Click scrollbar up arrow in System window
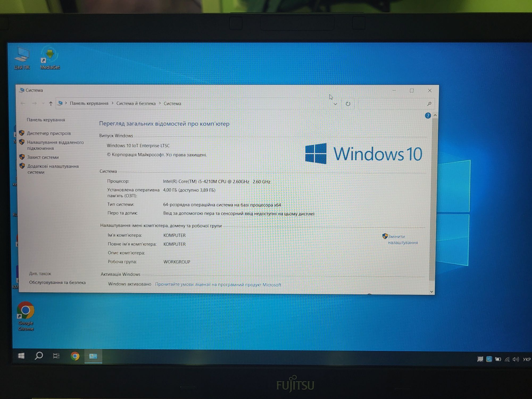This screenshot has width=532, height=399. point(435,115)
